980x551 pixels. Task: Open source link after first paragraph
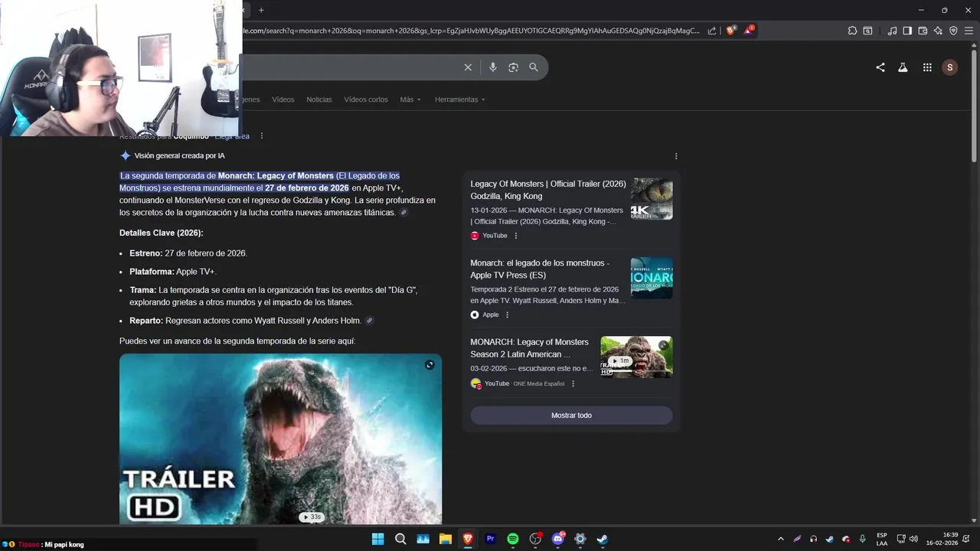click(x=404, y=213)
